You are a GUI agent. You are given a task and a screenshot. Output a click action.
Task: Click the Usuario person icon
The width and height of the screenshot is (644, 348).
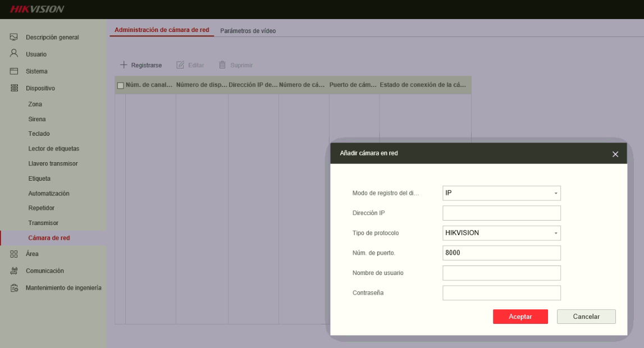[x=13, y=53]
